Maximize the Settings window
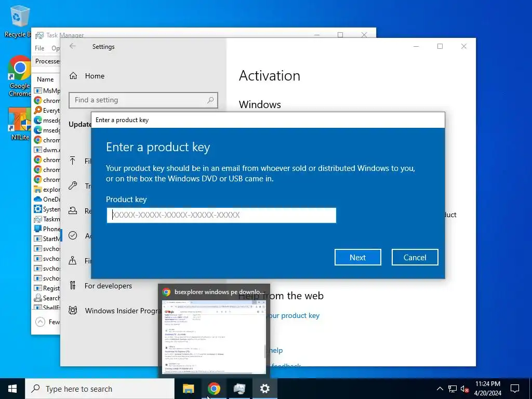 [440, 46]
